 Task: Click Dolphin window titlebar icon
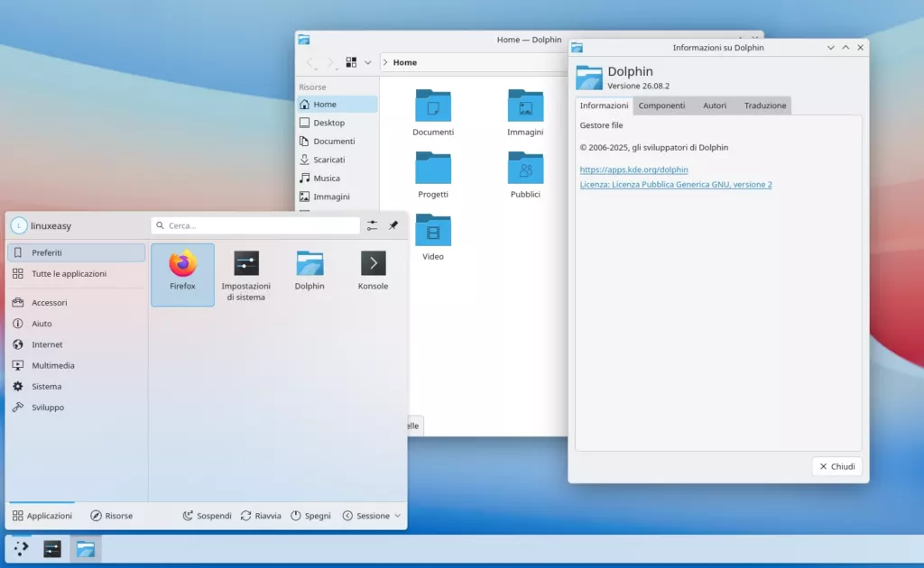tap(304, 40)
